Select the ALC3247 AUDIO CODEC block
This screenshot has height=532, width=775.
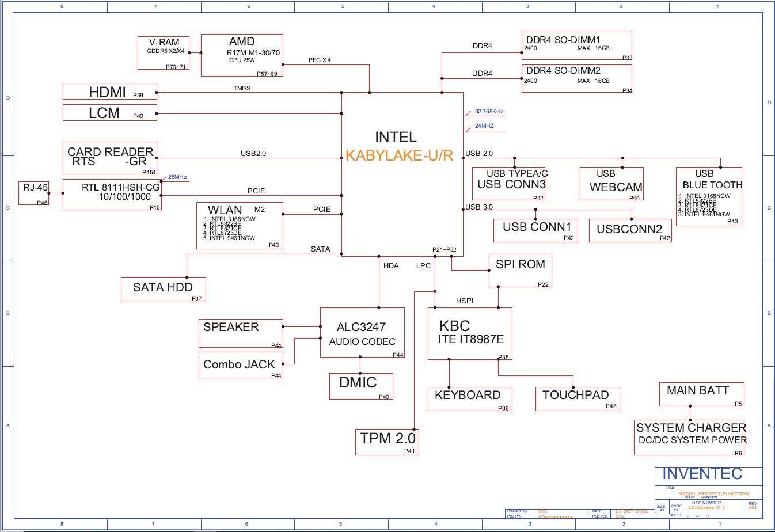(362, 333)
